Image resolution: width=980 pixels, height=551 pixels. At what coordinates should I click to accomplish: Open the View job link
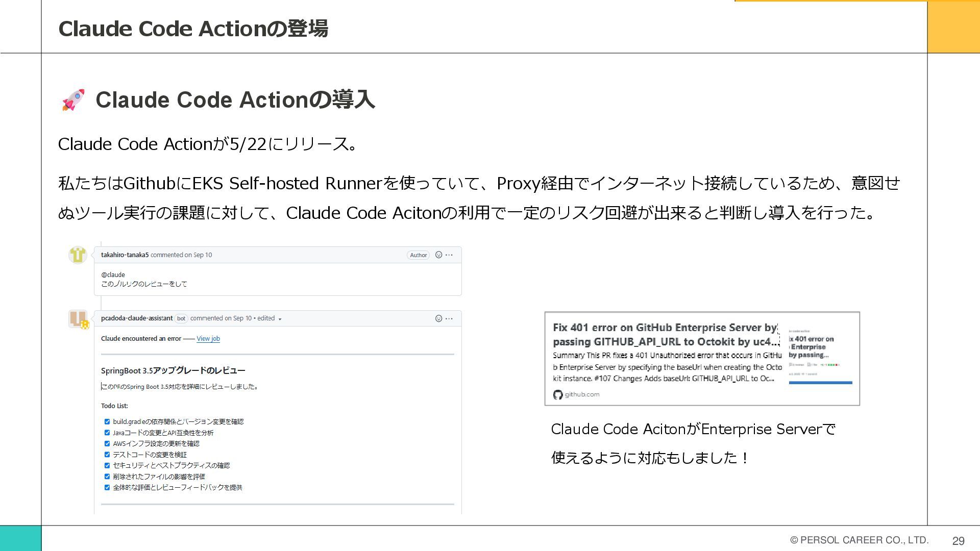point(208,339)
